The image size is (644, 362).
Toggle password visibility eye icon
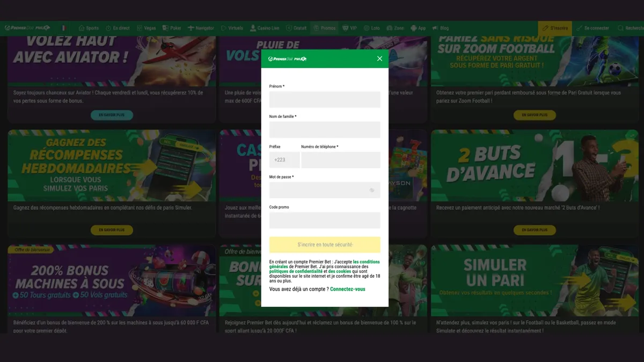pos(372,190)
